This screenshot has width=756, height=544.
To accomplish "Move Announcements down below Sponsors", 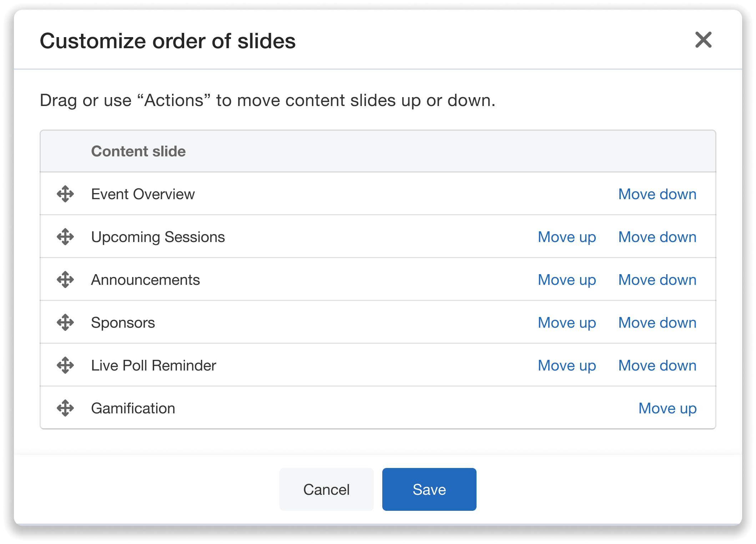I will (x=657, y=279).
